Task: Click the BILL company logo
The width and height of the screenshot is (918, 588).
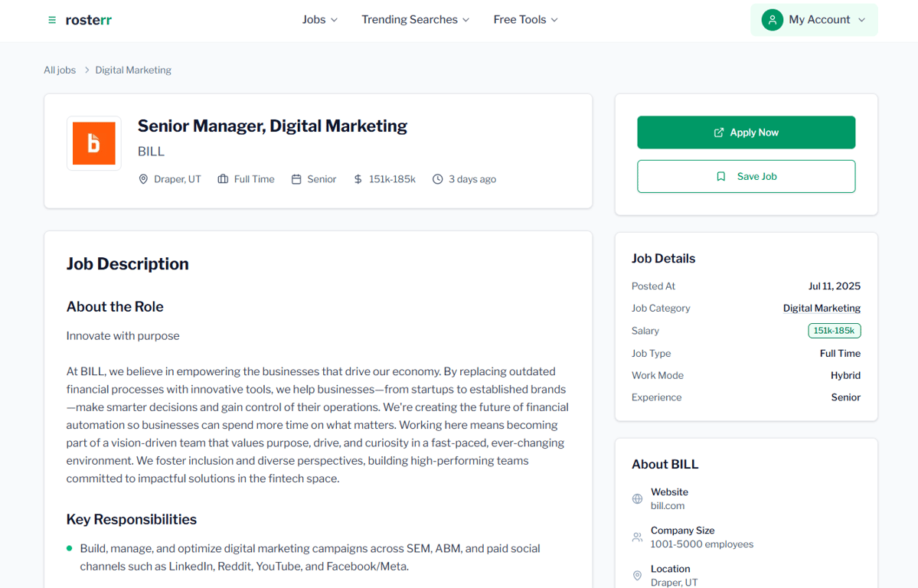Action: 93,143
